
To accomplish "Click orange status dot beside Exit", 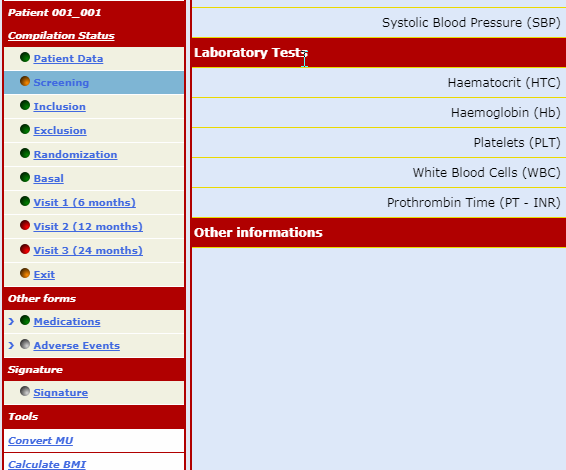I will (x=25, y=273).
